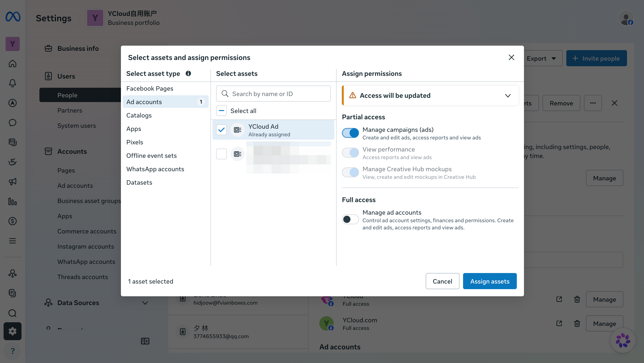Click the Assign assets button
Screen dimensions: 644x363
point(490,281)
